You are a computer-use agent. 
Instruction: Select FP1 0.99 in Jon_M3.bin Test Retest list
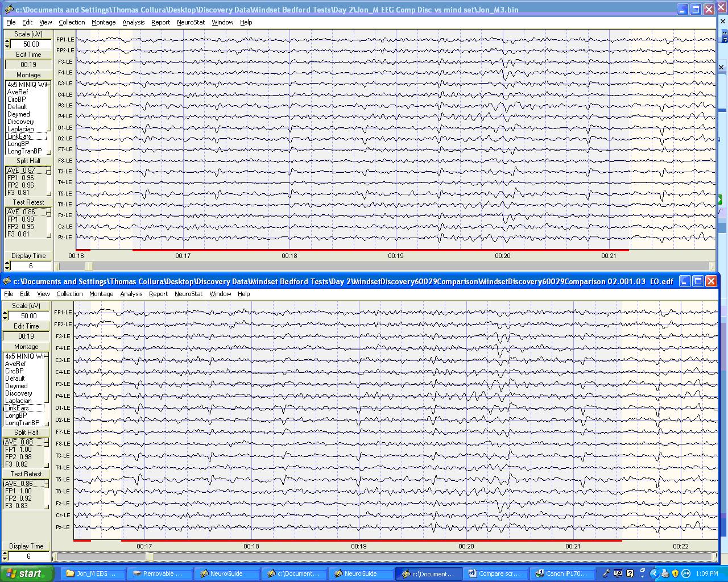pos(20,219)
